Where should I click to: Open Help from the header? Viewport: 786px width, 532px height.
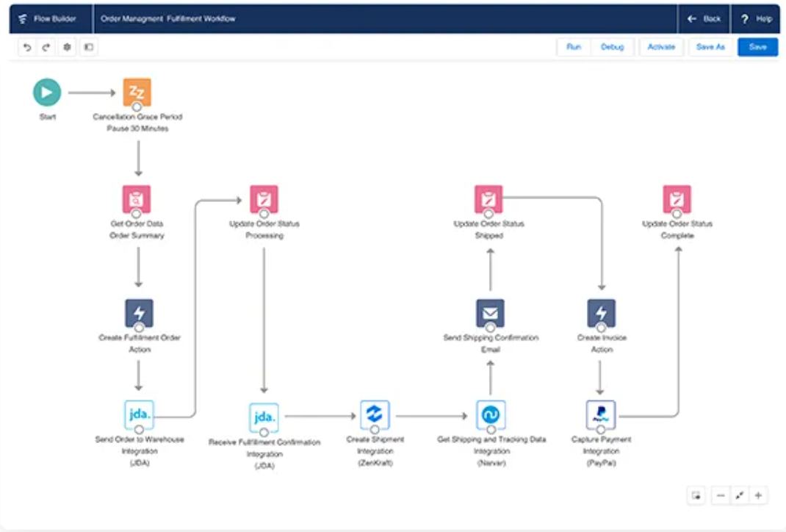(x=757, y=19)
